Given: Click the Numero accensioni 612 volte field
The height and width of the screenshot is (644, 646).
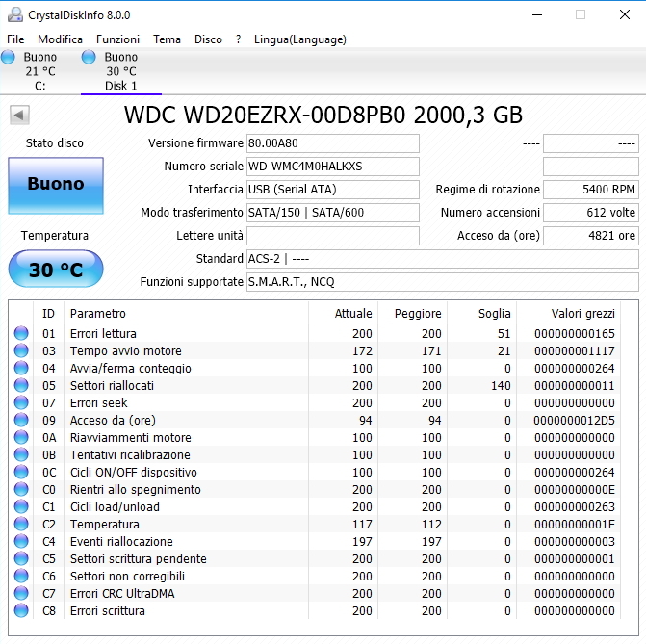Looking at the screenshot, I should tap(591, 213).
